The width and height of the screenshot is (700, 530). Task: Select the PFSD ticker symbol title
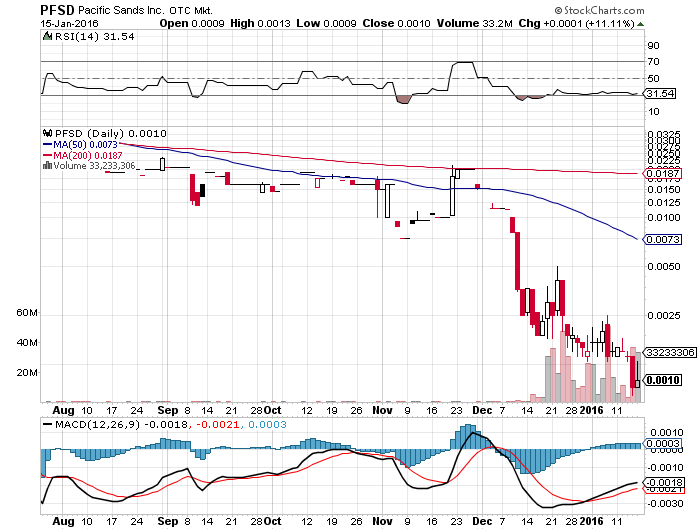click(x=57, y=10)
